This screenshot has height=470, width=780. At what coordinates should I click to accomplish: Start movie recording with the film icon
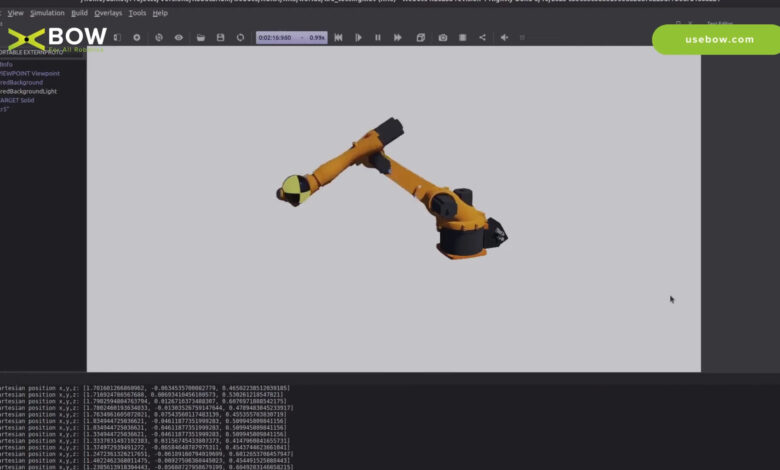point(463,37)
